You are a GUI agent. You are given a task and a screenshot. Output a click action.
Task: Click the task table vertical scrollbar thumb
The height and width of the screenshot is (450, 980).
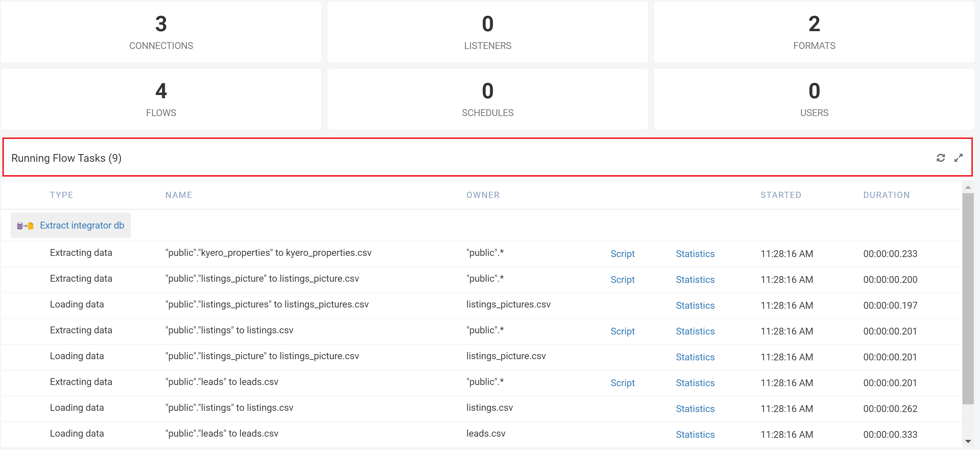(x=968, y=299)
